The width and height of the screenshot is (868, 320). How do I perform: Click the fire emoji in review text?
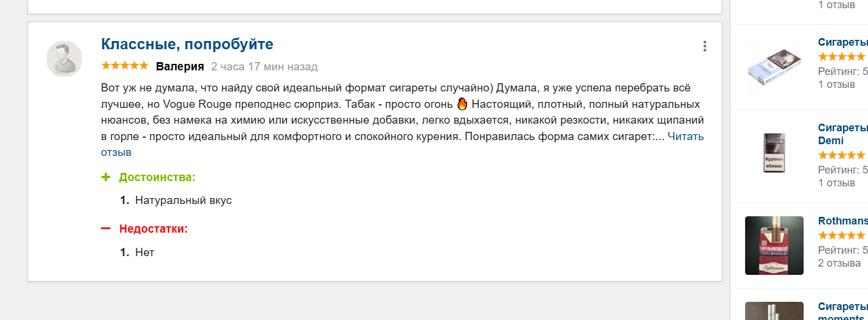462,105
